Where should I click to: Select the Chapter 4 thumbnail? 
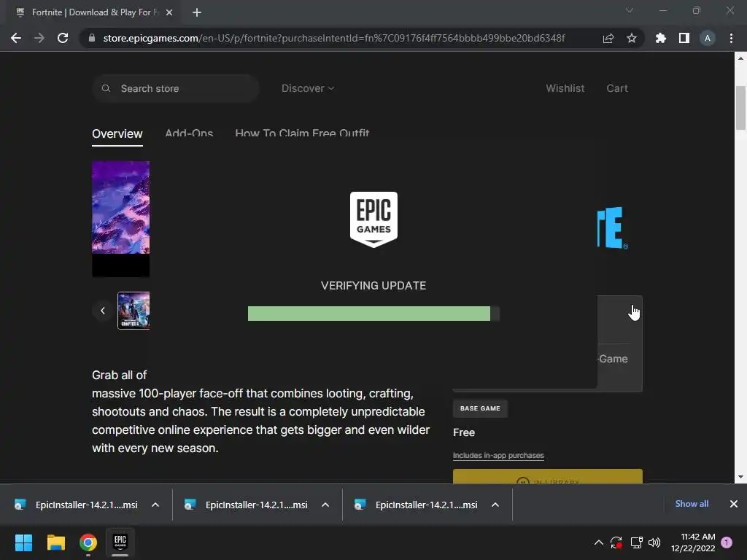(133, 311)
